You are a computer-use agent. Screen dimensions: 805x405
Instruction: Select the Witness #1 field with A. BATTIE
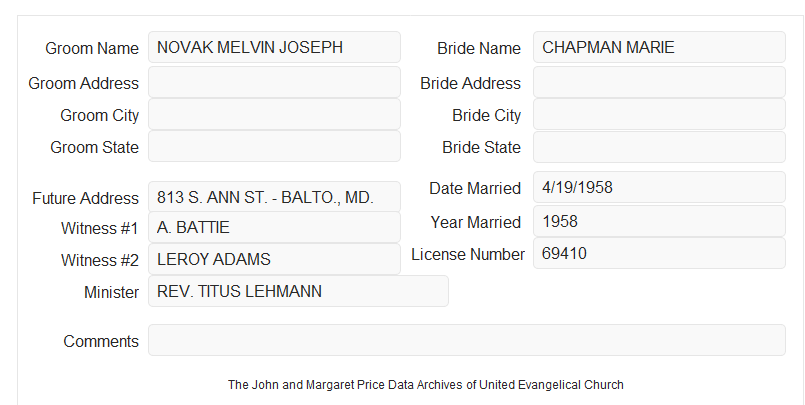274,227
